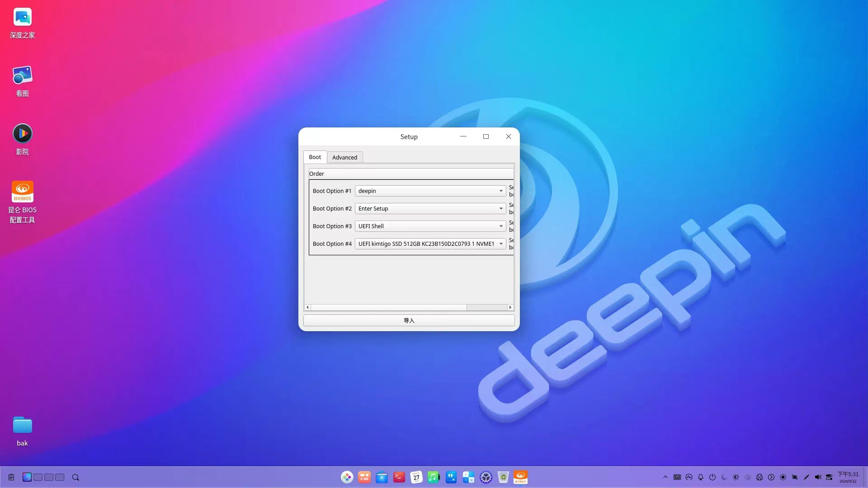The height and width of the screenshot is (488, 868).
Task: Maximize the Setup window
Action: click(x=486, y=136)
